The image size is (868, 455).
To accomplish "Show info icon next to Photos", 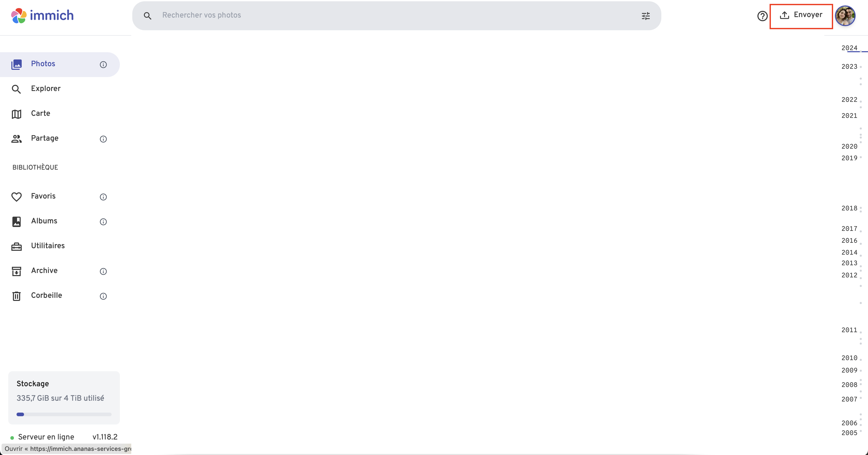I will [x=103, y=64].
